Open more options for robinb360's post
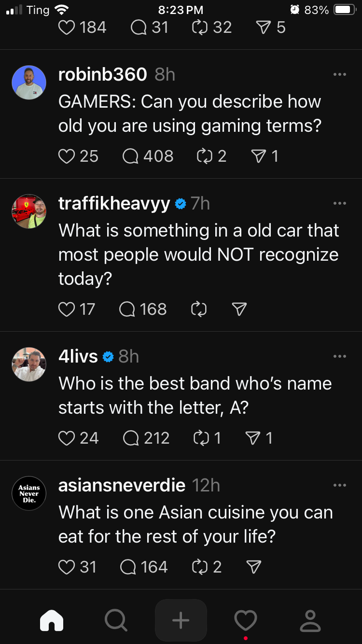 pos(339,75)
